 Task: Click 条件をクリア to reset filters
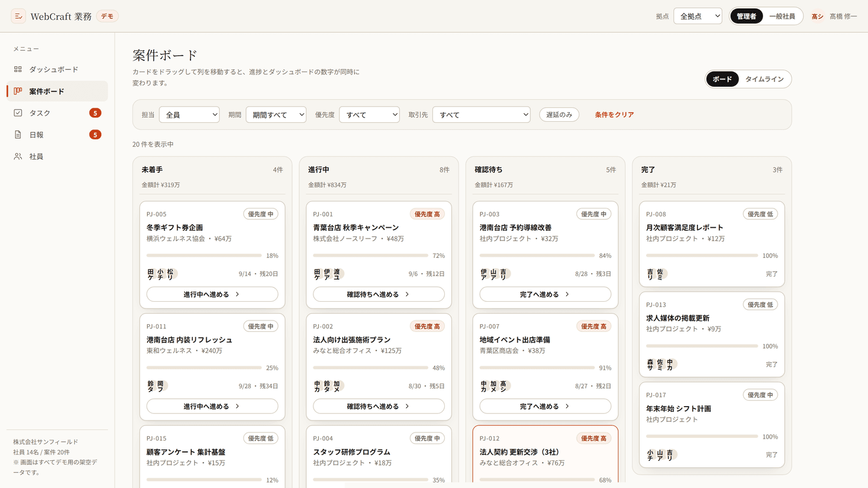coord(614,114)
